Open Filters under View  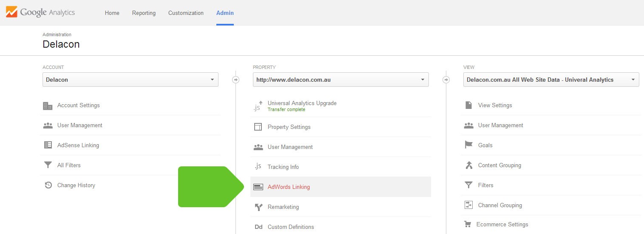486,185
